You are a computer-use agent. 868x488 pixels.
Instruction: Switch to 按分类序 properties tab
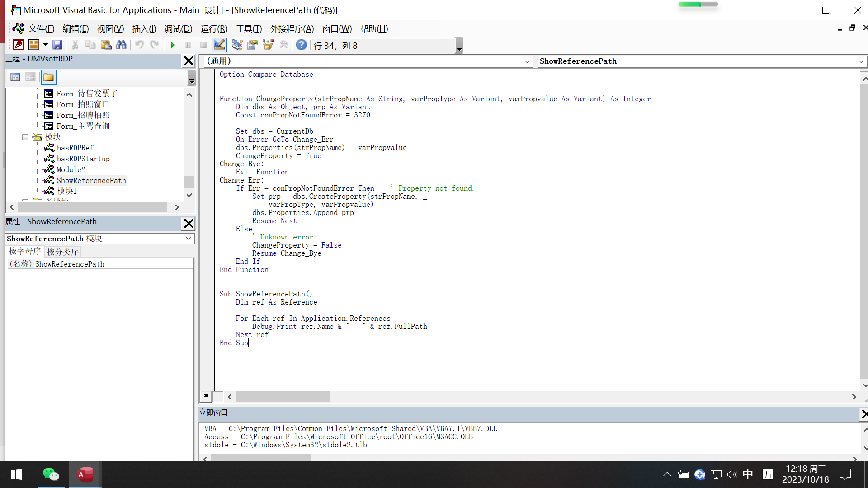pos(63,252)
